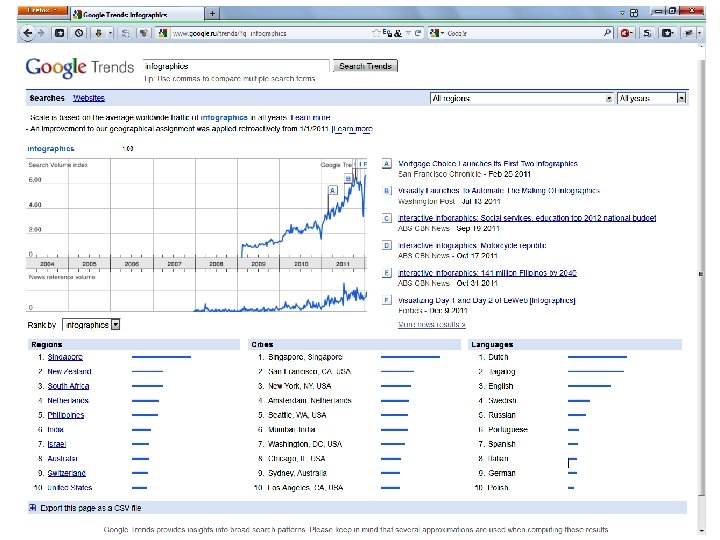Screen dimensions: 720x540
Task: Click the B marker beside Visually headline
Action: (387, 191)
